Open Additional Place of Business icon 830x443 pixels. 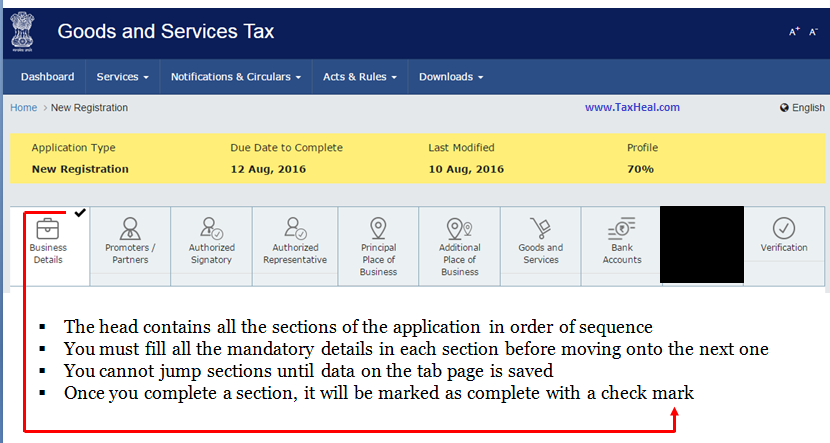pyautogui.click(x=459, y=227)
